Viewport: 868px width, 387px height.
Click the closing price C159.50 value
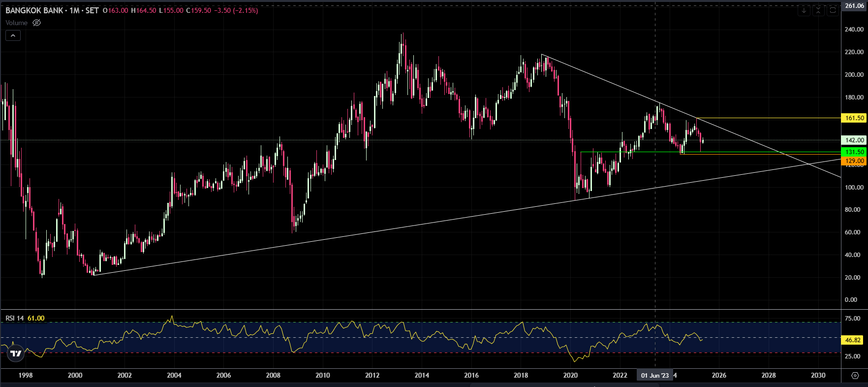coord(198,10)
